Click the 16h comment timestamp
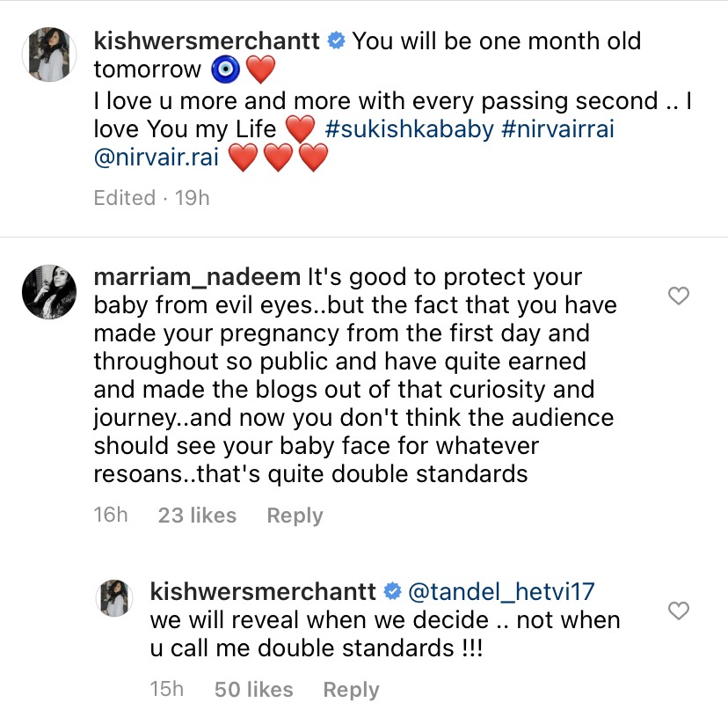 pyautogui.click(x=111, y=516)
